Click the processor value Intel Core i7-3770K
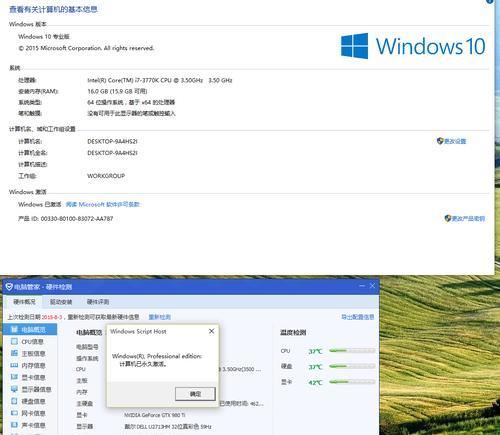The image size is (500, 435). [x=160, y=80]
